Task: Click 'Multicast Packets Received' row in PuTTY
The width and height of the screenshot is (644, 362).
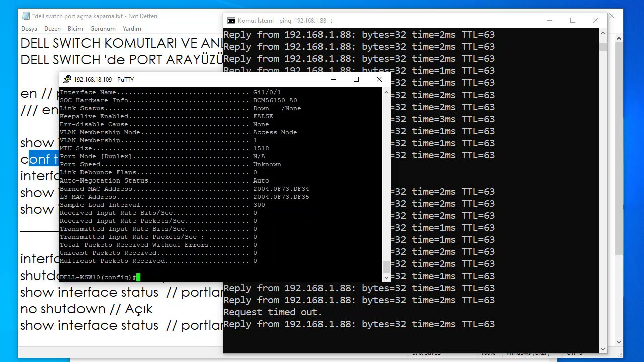Action: (158, 261)
